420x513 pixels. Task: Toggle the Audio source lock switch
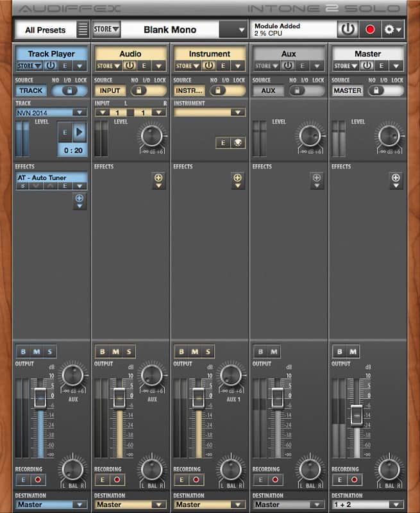[x=149, y=90]
